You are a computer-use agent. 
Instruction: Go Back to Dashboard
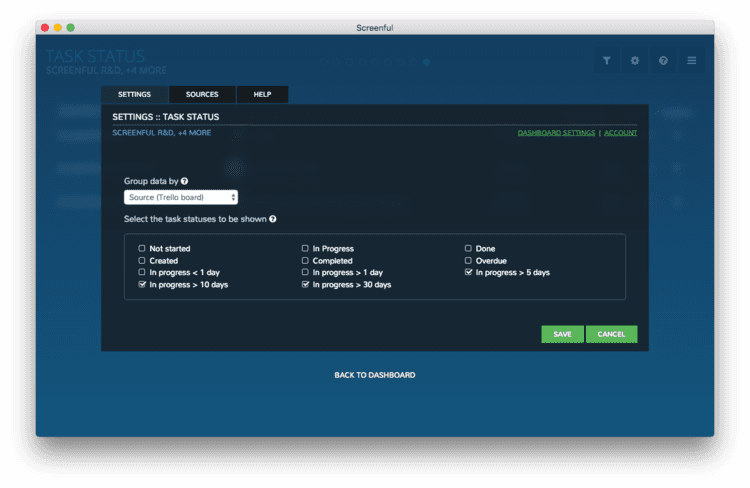coord(375,375)
